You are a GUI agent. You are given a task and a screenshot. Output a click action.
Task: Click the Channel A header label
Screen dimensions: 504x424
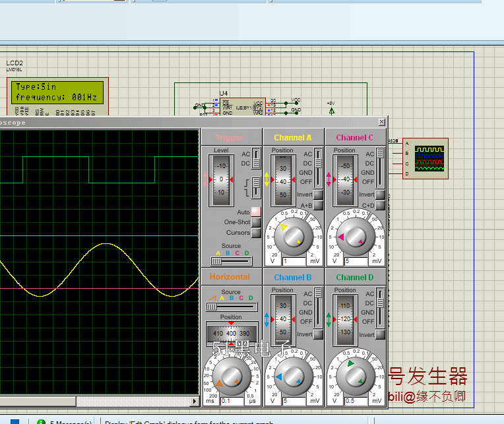[x=293, y=138]
